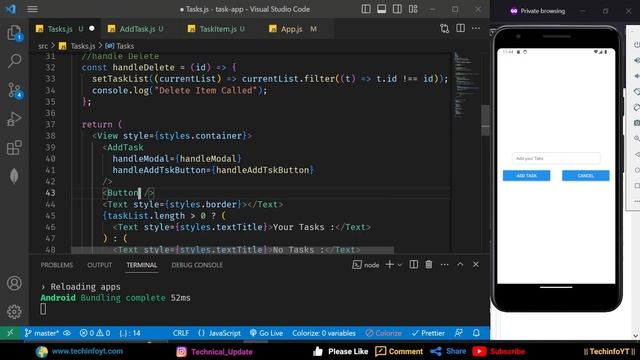This screenshot has width=640, height=360.
Task: Open Source Control view with badge
Action: coord(15,90)
